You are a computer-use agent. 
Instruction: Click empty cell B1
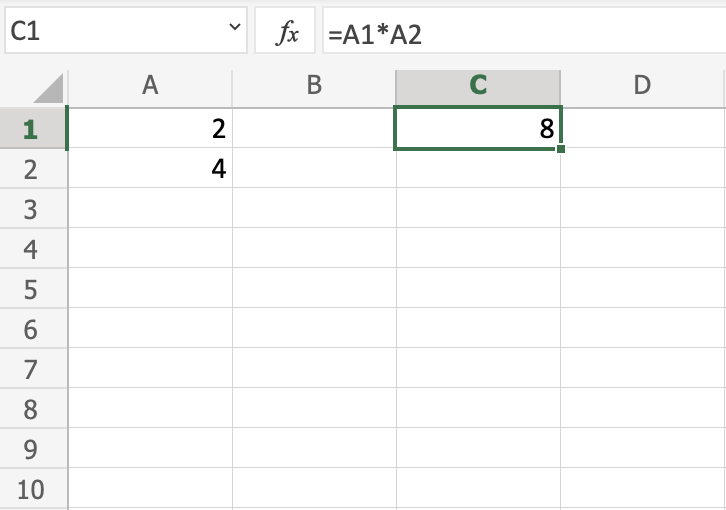tap(314, 128)
